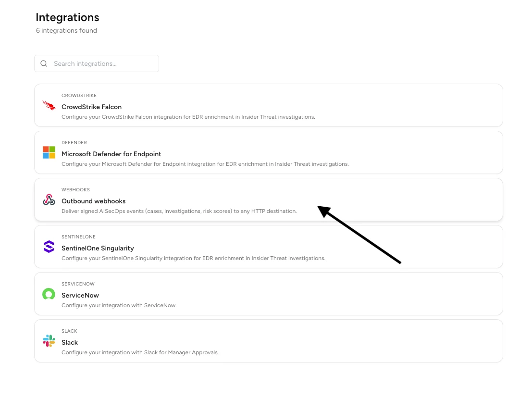Image resolution: width=532 pixels, height=411 pixels.
Task: Click the Slack multicolor logo icon
Action: pyautogui.click(x=49, y=341)
